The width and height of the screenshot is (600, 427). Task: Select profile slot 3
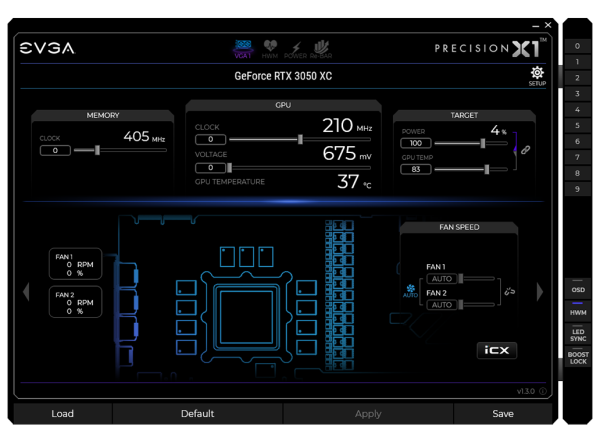pyautogui.click(x=577, y=94)
